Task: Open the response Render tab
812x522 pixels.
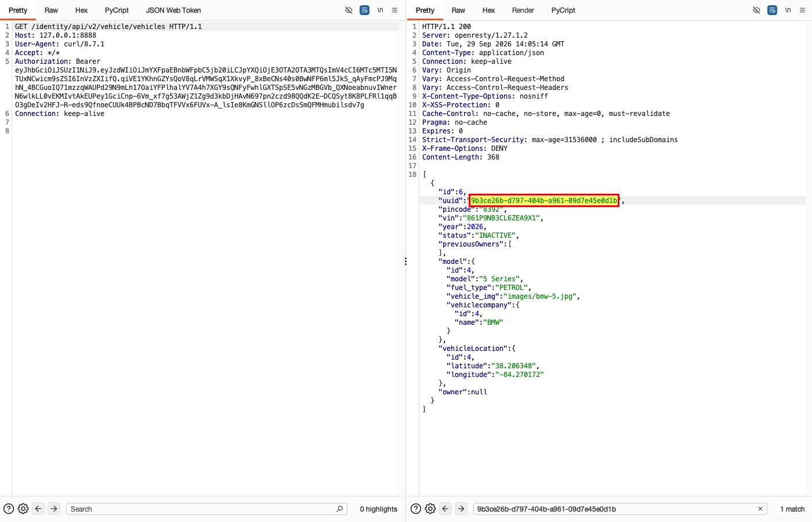Action: 523,10
